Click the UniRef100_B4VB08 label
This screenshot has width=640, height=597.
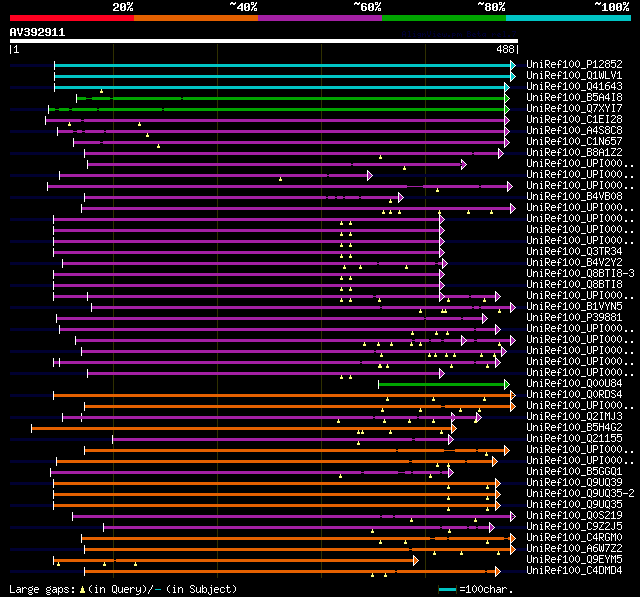click(574, 197)
